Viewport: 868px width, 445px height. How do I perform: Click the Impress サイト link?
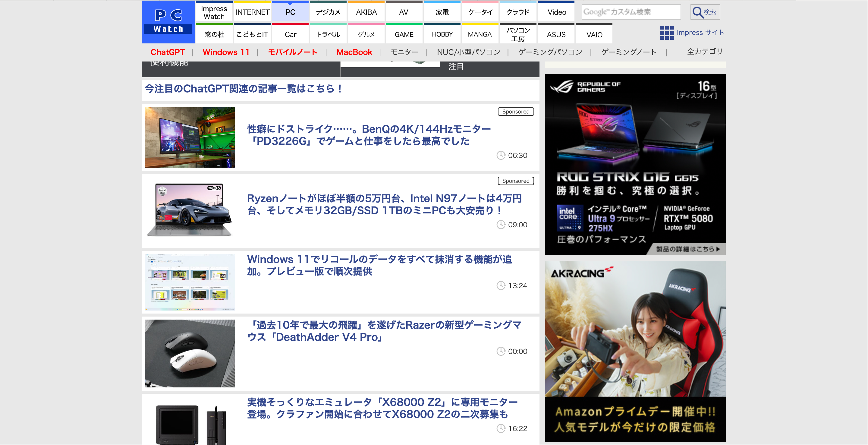[x=700, y=33]
